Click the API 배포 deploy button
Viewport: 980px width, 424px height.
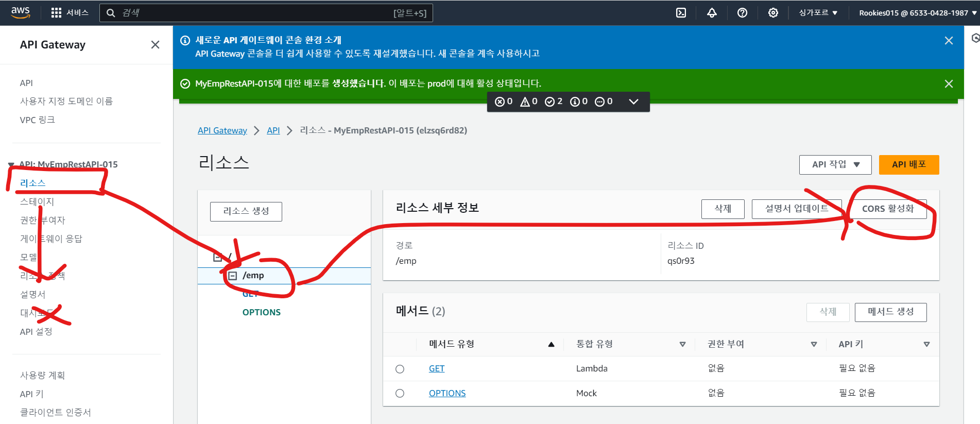(909, 164)
